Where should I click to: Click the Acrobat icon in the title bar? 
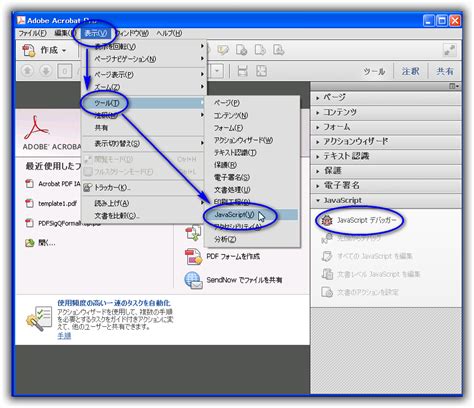(x=21, y=20)
